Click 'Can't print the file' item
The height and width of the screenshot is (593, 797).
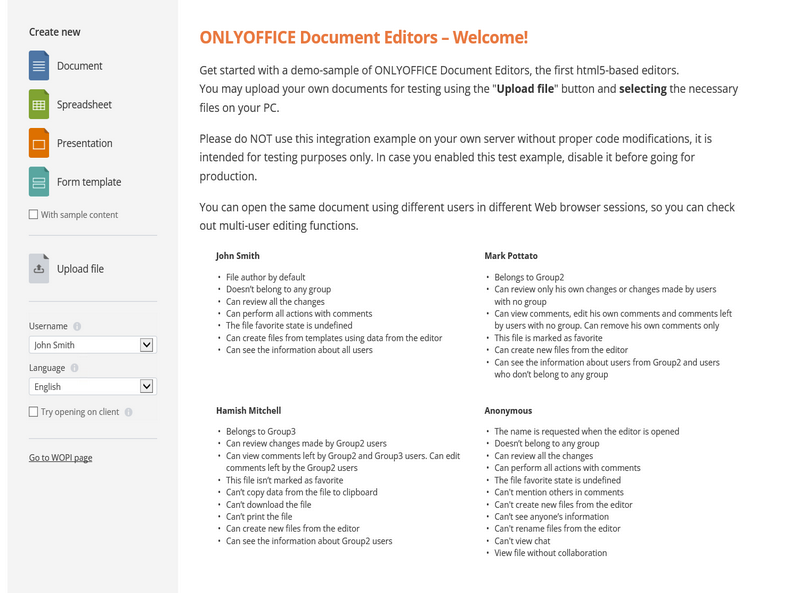259,517
